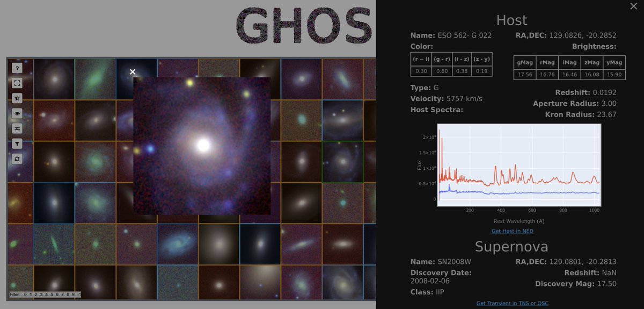Click the iMag brightness column header
The width and height of the screenshot is (644, 309).
pyautogui.click(x=568, y=62)
